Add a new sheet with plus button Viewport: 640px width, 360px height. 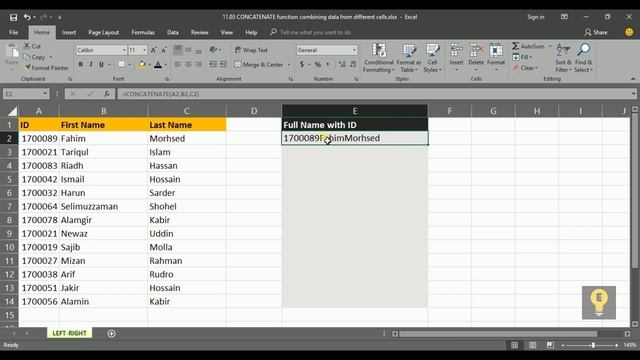click(x=111, y=333)
